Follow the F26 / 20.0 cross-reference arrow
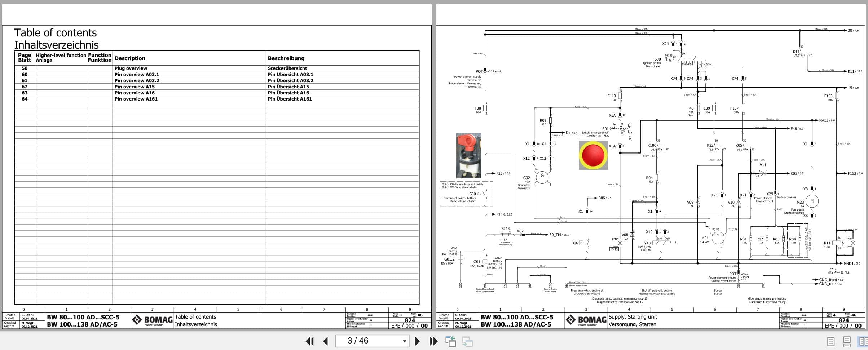 point(503,173)
